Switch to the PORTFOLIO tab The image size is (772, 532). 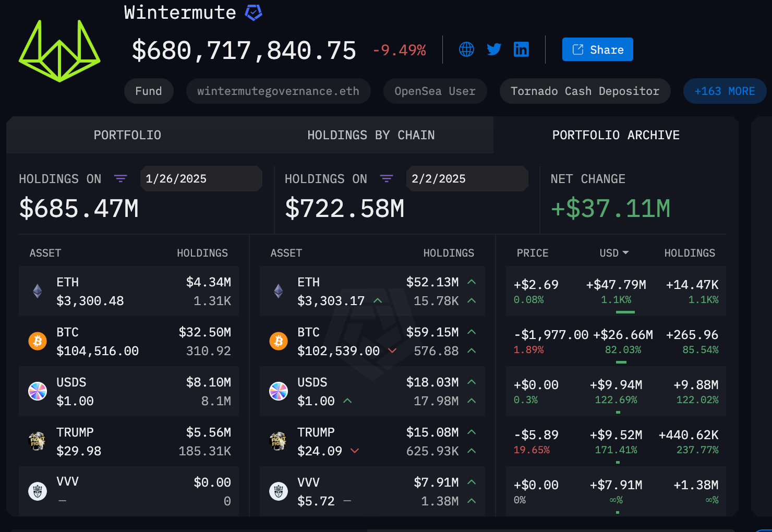click(127, 135)
